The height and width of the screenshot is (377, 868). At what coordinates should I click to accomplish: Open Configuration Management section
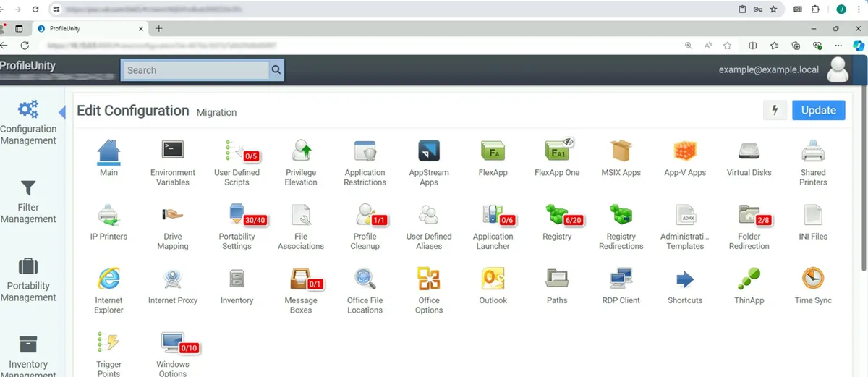(x=28, y=122)
